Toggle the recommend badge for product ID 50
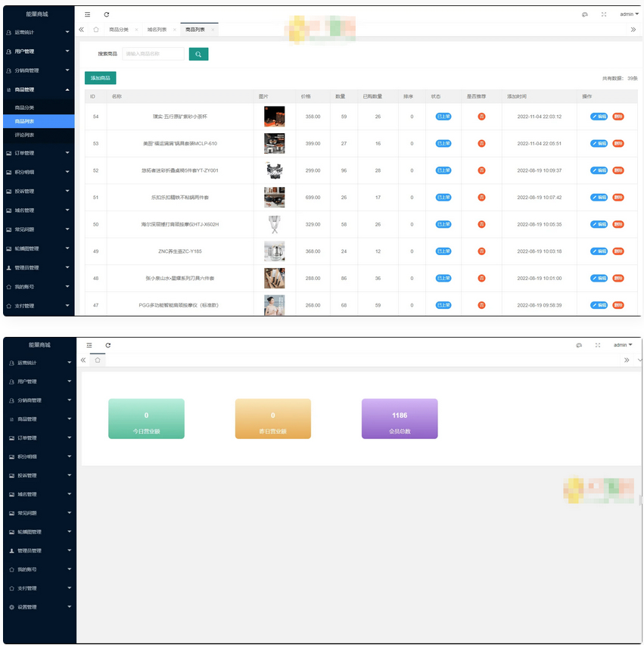The height and width of the screenshot is (645, 644). pyautogui.click(x=481, y=225)
